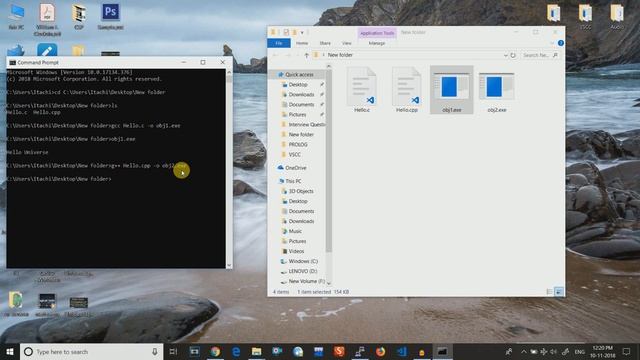Select Quick access in the navigation pane
The height and width of the screenshot is (360, 640).
click(x=299, y=75)
